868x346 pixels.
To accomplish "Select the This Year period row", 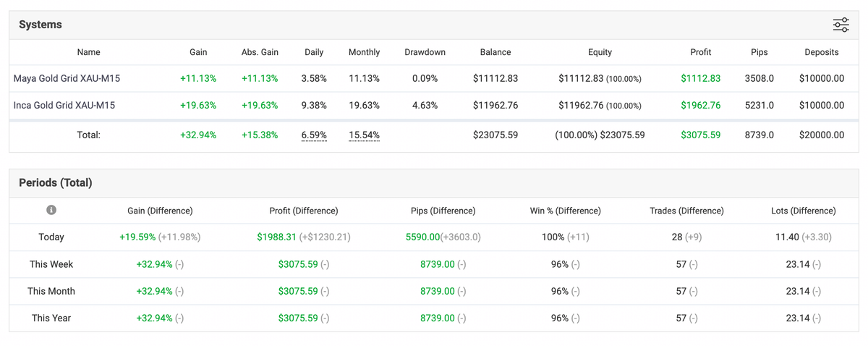I will tap(51, 318).
